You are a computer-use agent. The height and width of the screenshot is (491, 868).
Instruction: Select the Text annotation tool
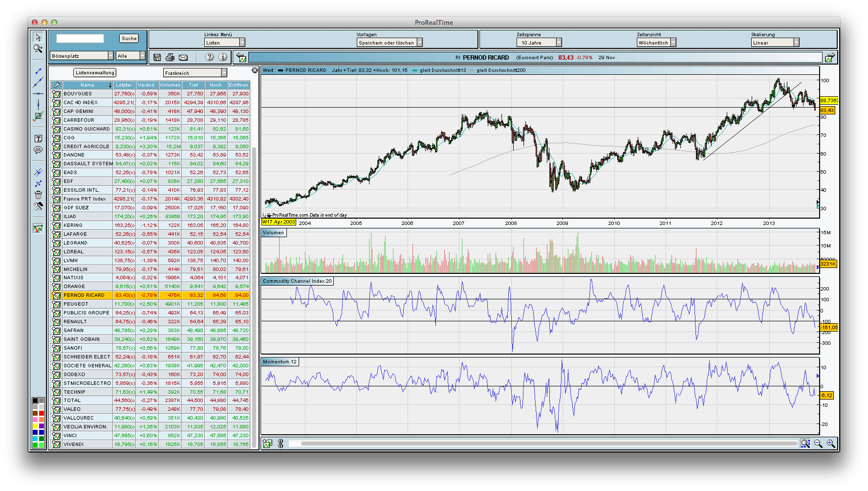tap(38, 139)
